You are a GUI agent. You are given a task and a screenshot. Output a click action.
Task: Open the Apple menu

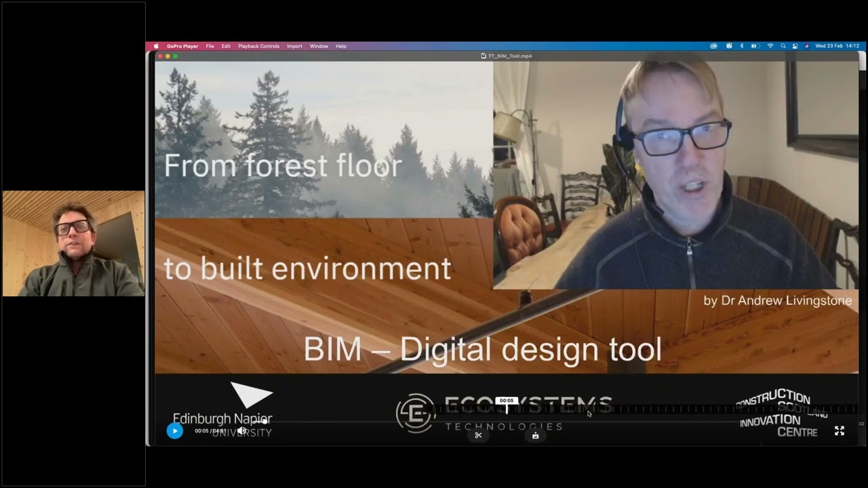pos(156,46)
